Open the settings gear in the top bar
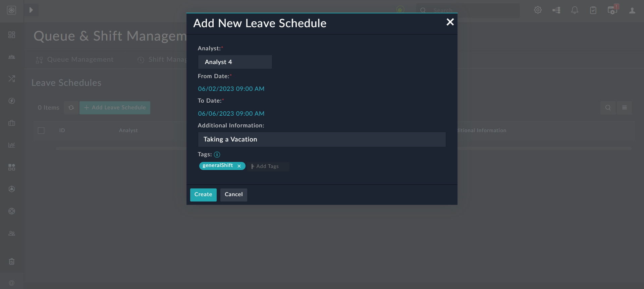The height and width of the screenshot is (289, 644). click(538, 10)
